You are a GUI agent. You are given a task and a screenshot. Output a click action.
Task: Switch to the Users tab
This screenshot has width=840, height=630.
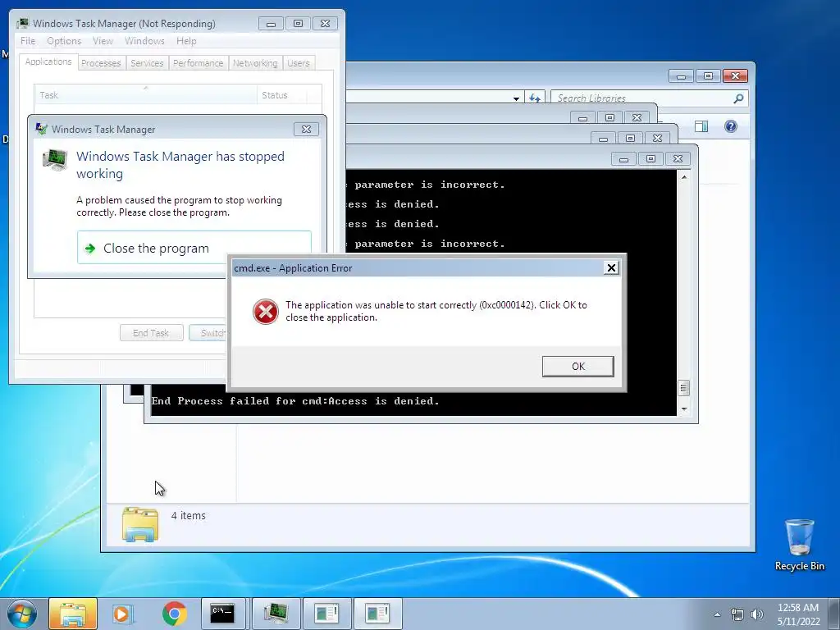coord(299,63)
